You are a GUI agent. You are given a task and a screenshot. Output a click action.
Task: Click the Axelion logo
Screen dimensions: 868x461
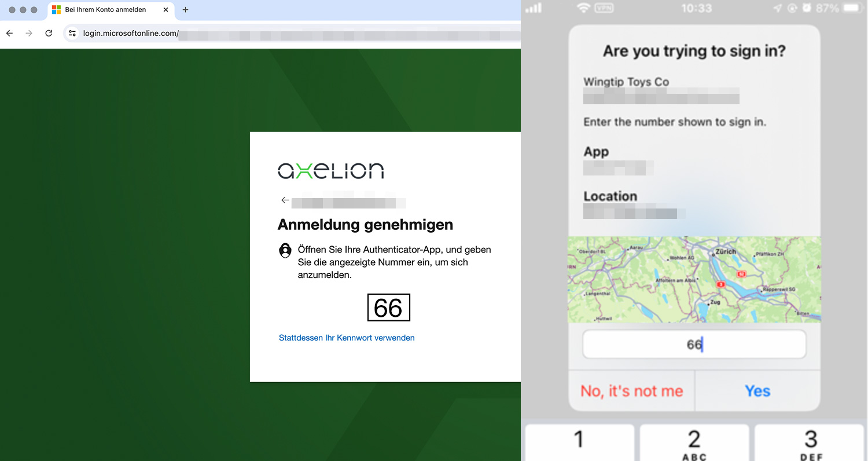click(x=330, y=170)
